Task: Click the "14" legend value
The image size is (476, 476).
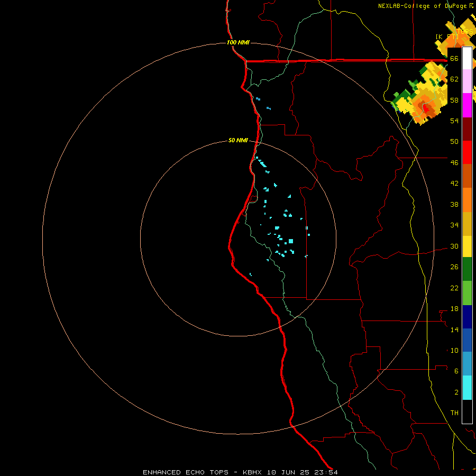Action: pos(454,329)
